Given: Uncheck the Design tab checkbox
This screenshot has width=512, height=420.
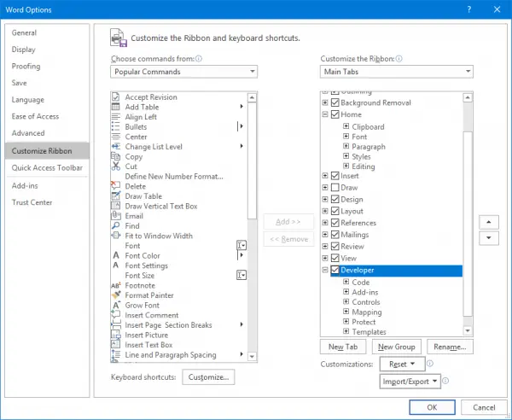Looking at the screenshot, I should (x=335, y=199).
